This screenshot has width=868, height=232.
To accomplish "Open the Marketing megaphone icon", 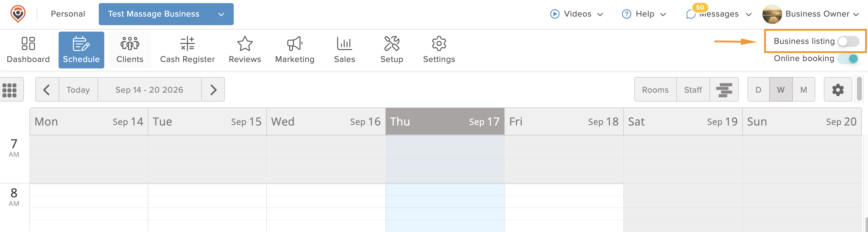I will pyautogui.click(x=294, y=44).
